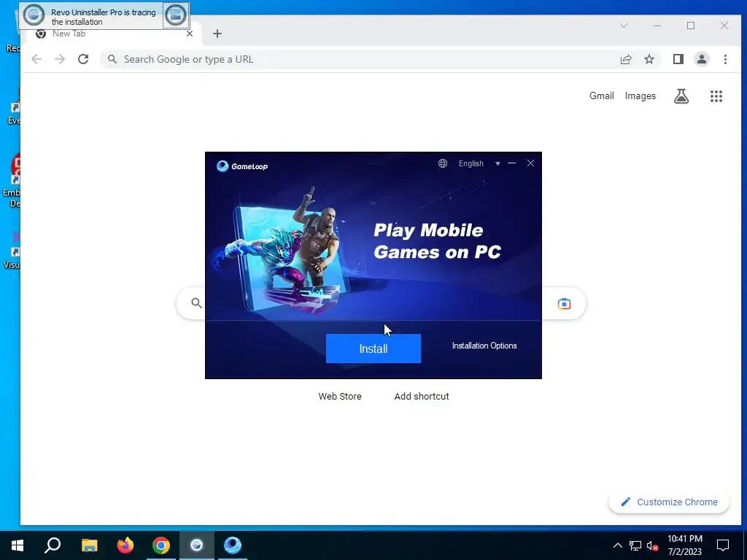The image size is (747, 560).
Task: Open Installation Options in GameLoop installer
Action: pyautogui.click(x=484, y=346)
